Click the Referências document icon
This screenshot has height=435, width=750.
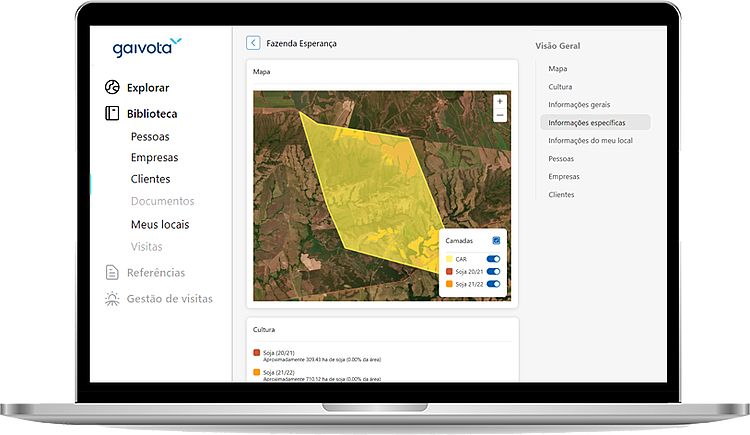pyautogui.click(x=111, y=272)
